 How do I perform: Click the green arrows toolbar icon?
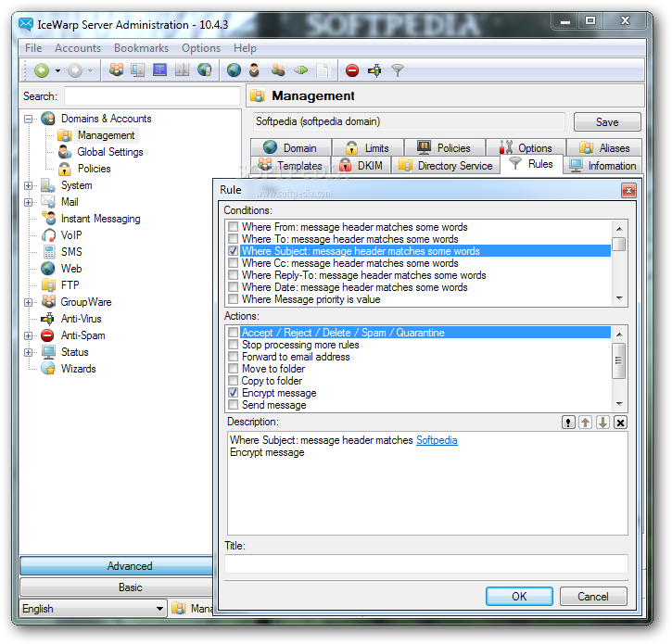[x=301, y=69]
